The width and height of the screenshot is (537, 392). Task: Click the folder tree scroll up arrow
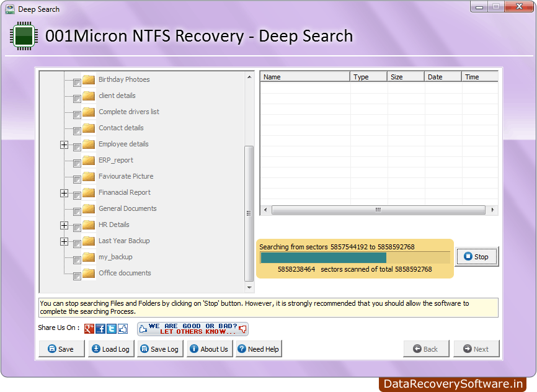(x=249, y=77)
